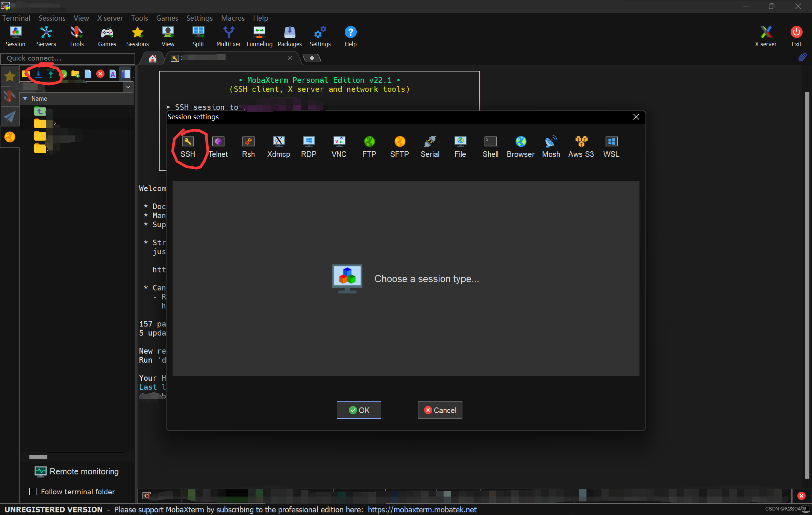
Task: Click the Quick connect input field
Action: pyautogui.click(x=68, y=58)
